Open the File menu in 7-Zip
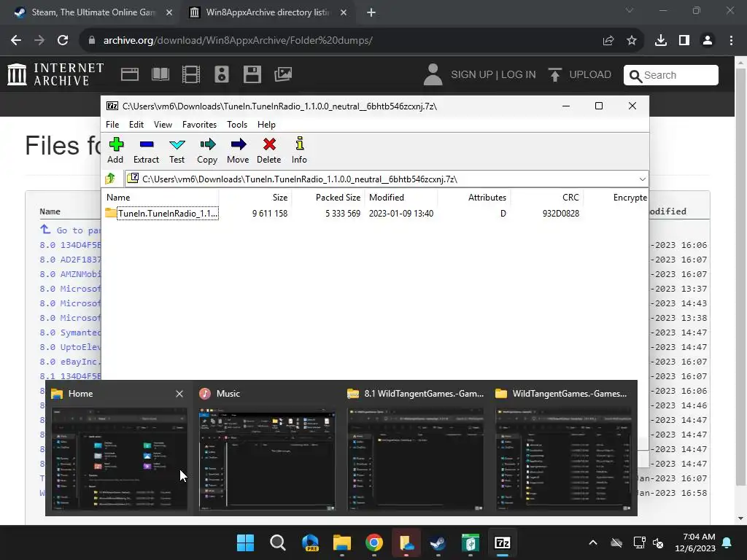This screenshot has width=747, height=560. [x=112, y=124]
